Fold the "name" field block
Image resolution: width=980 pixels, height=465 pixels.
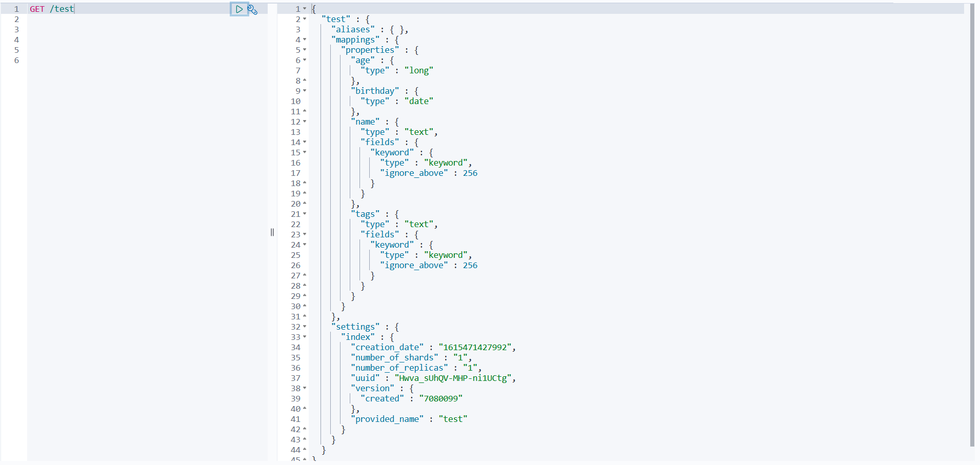click(x=305, y=122)
